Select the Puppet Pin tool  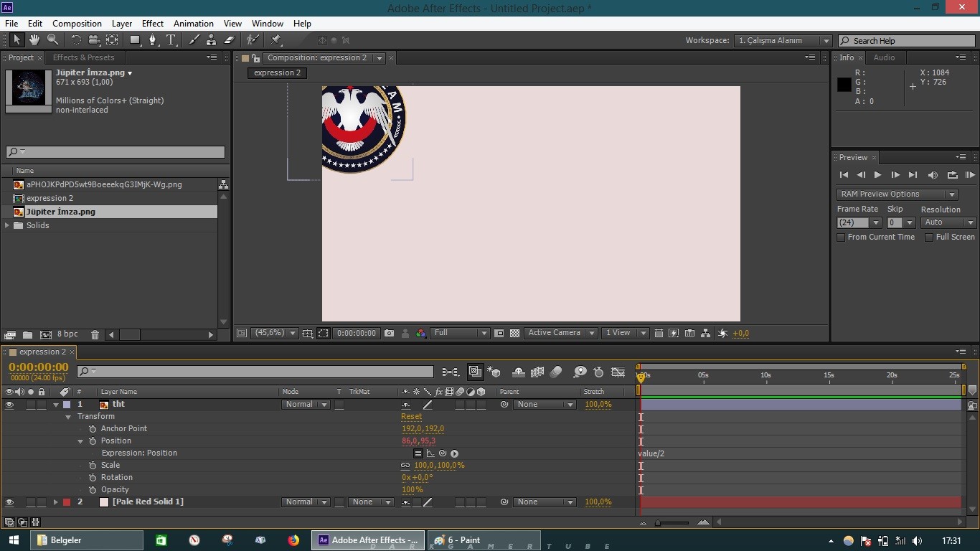click(x=276, y=40)
